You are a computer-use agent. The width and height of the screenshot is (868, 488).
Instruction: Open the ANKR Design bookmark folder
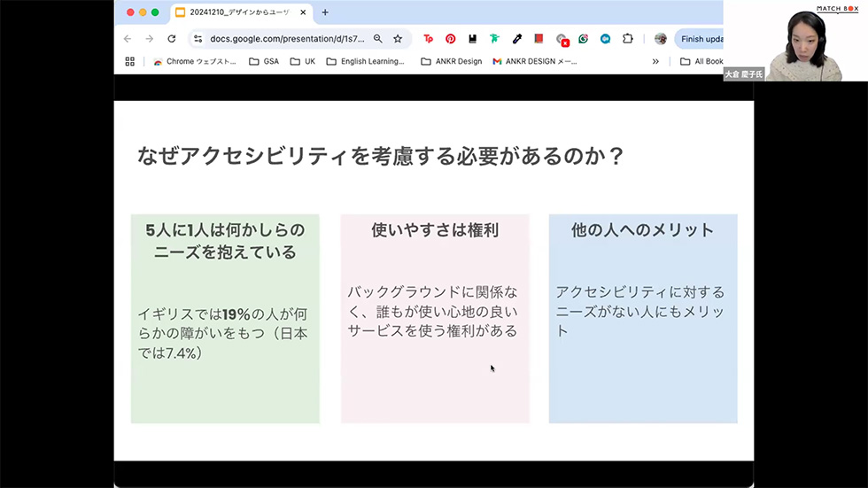point(451,61)
